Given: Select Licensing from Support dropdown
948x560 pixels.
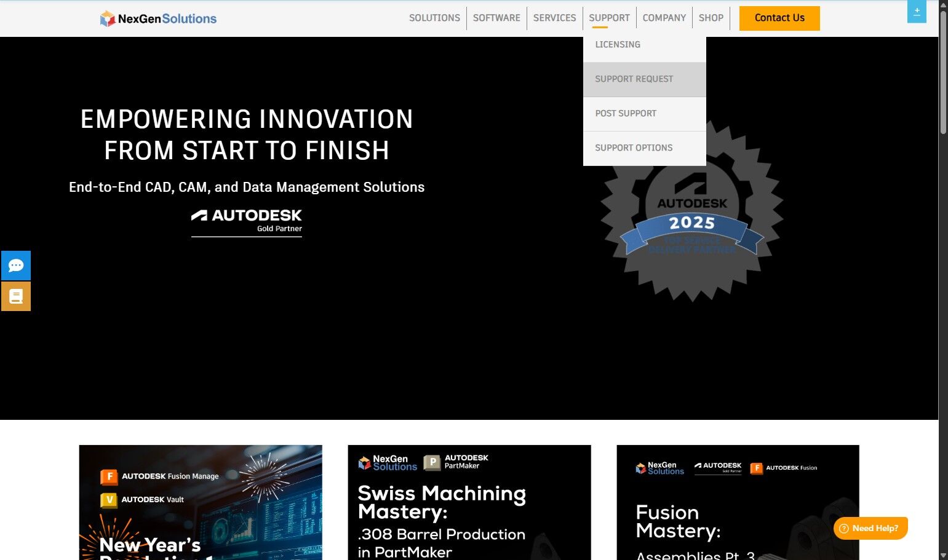Looking at the screenshot, I should click(x=645, y=45).
